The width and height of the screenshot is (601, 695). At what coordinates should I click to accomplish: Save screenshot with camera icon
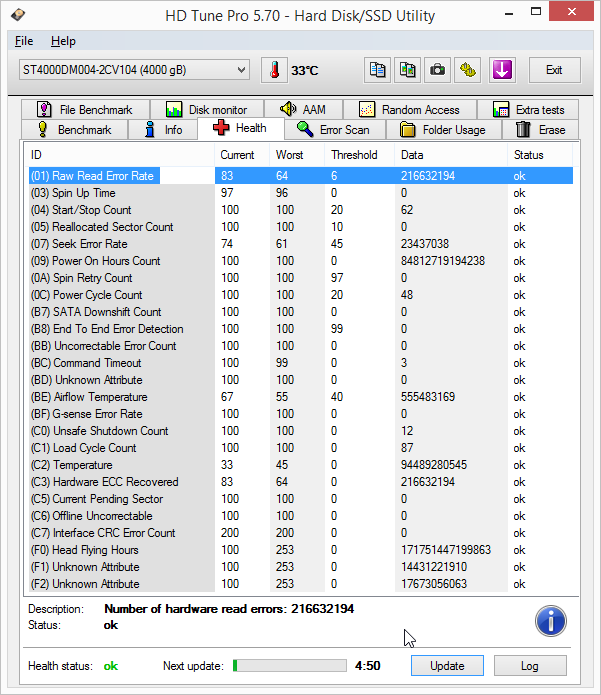point(437,70)
